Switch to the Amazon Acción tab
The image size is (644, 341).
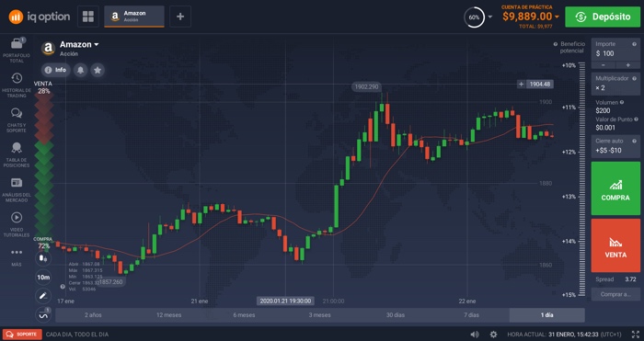tap(134, 17)
